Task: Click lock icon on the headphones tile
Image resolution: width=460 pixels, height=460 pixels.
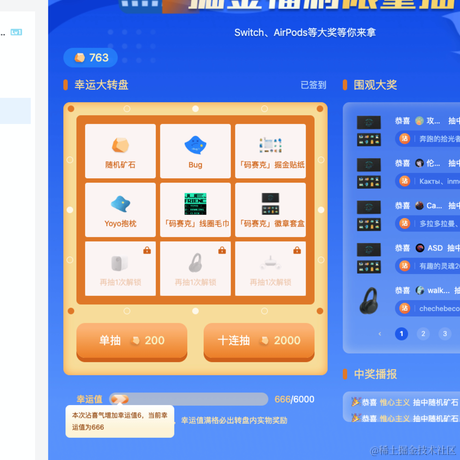Action: 222,250
